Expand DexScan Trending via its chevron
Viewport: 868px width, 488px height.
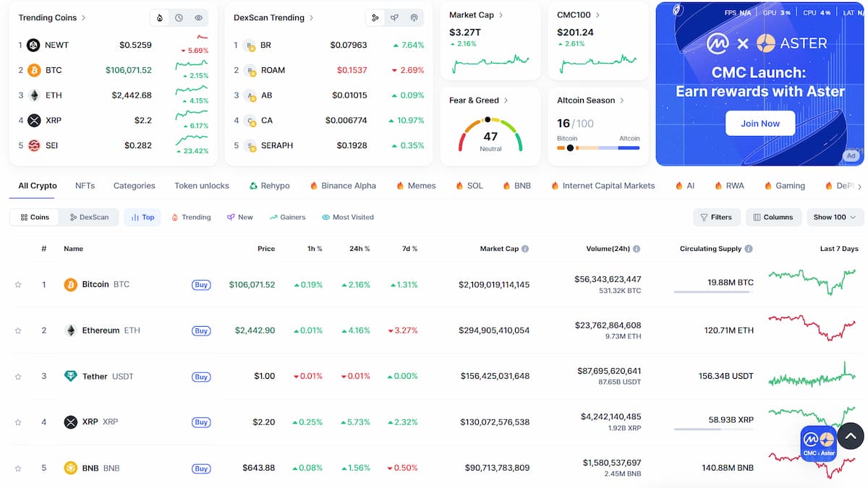(312, 17)
